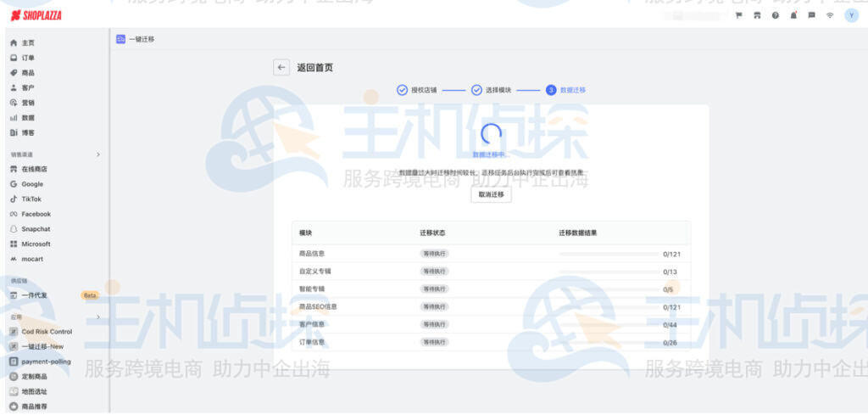Go to 主页 in the sidebar
This screenshot has width=868, height=415.
28,42
